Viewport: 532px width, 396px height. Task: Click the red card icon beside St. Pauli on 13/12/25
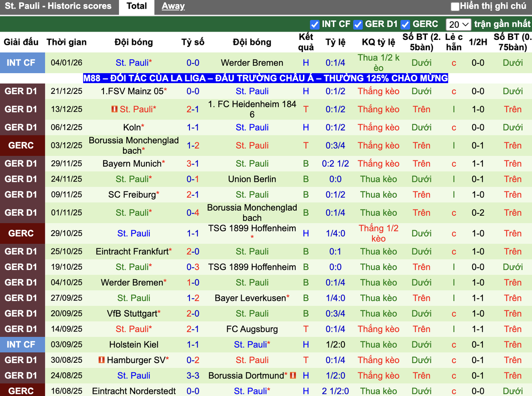coord(114,109)
